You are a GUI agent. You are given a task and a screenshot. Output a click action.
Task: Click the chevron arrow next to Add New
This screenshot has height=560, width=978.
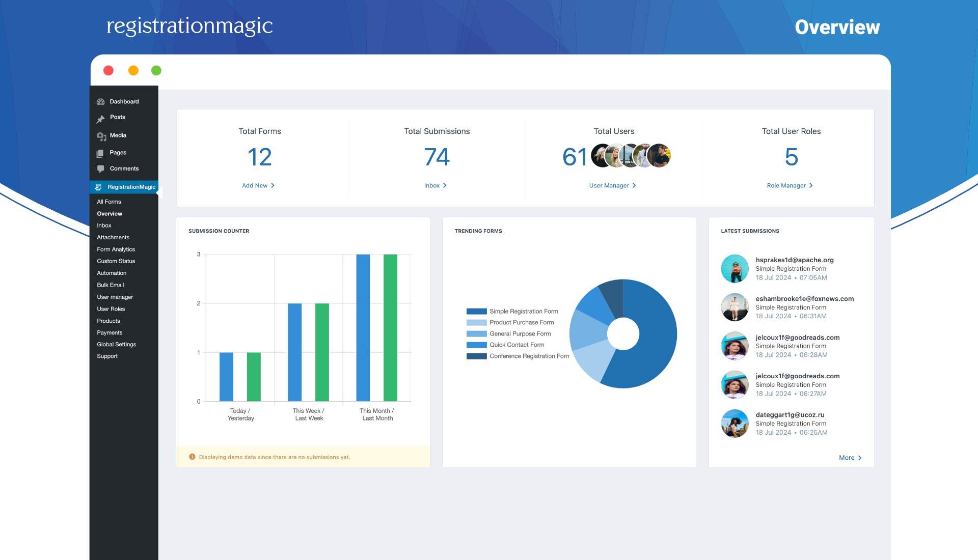(273, 186)
